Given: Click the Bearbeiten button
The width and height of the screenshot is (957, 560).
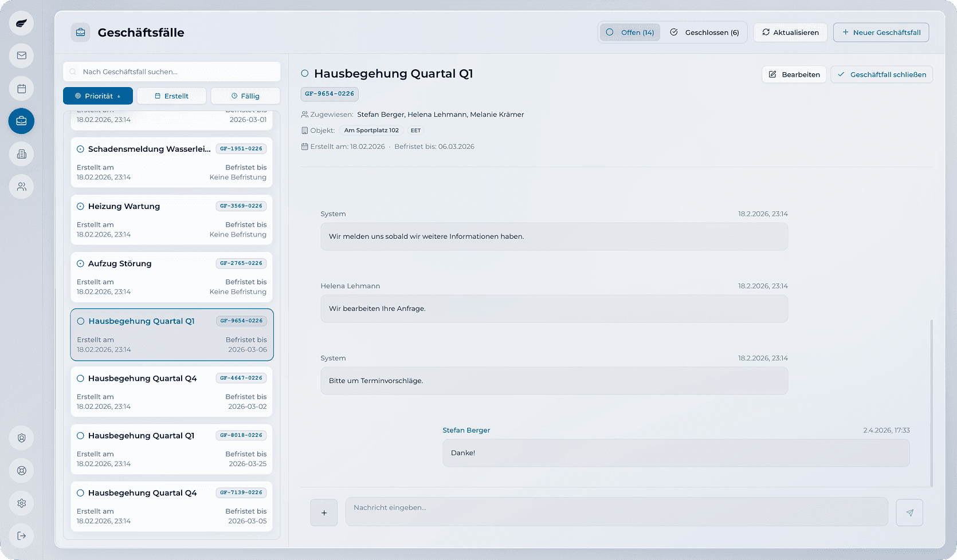Looking at the screenshot, I should pyautogui.click(x=794, y=74).
